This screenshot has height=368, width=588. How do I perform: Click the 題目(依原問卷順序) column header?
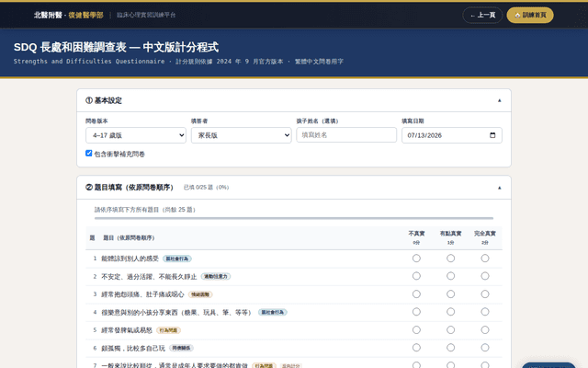point(129,237)
